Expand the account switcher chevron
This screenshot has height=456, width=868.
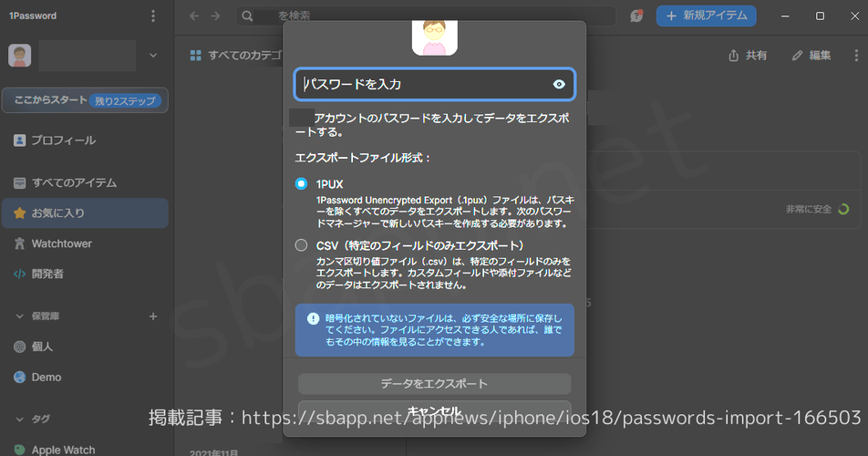pos(153,56)
